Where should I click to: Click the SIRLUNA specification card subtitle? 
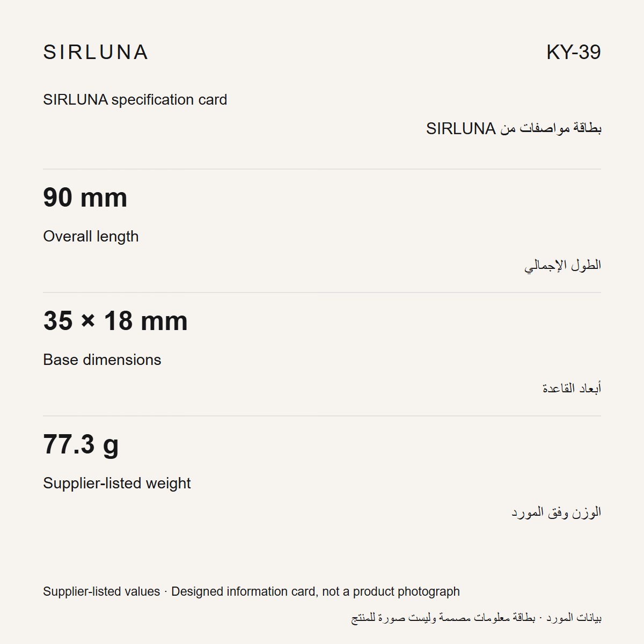135,100
